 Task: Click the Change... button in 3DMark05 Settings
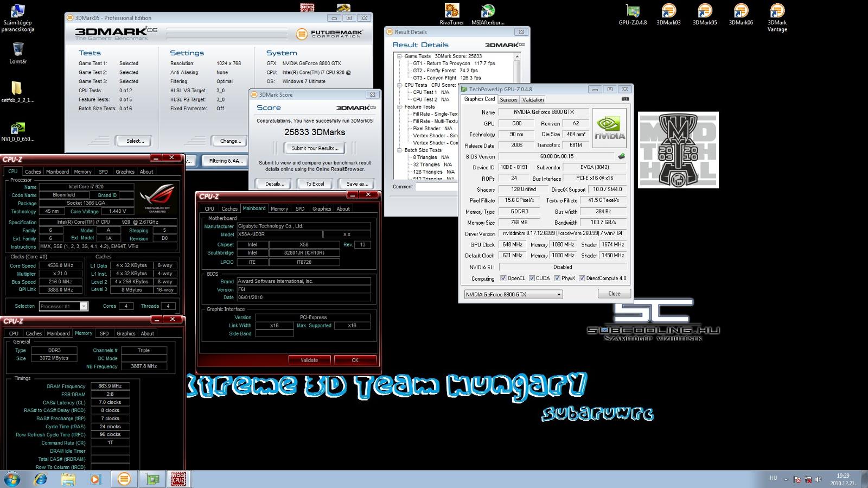[x=231, y=141]
